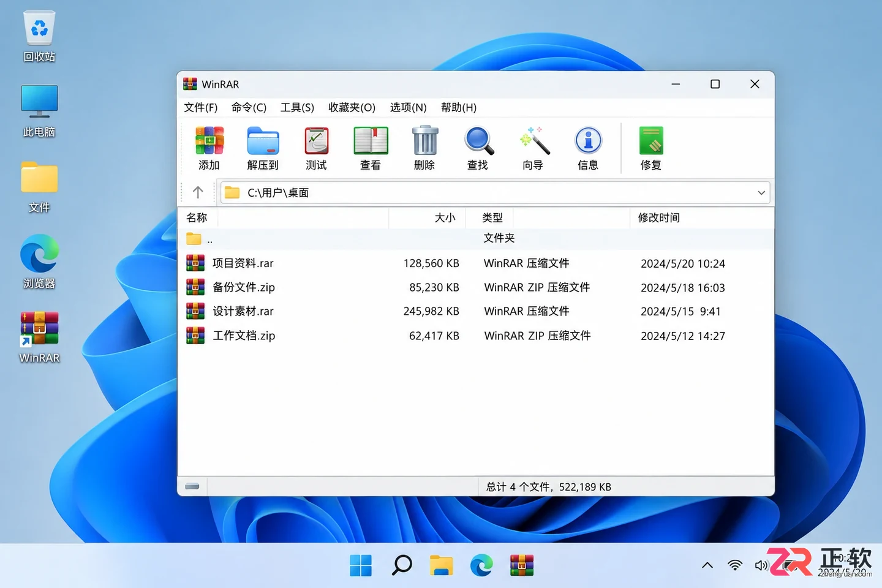Open File Explorer from the taskbar
The image size is (882, 588).
pyautogui.click(x=441, y=565)
